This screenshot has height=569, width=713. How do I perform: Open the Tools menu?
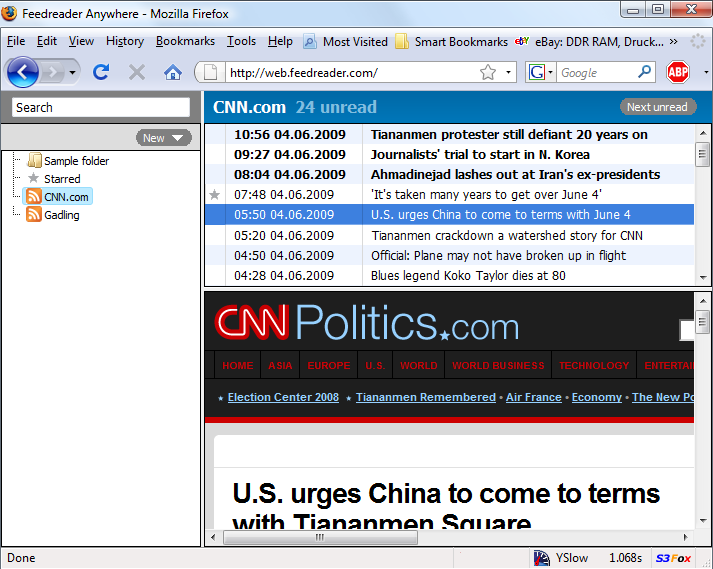pos(241,41)
